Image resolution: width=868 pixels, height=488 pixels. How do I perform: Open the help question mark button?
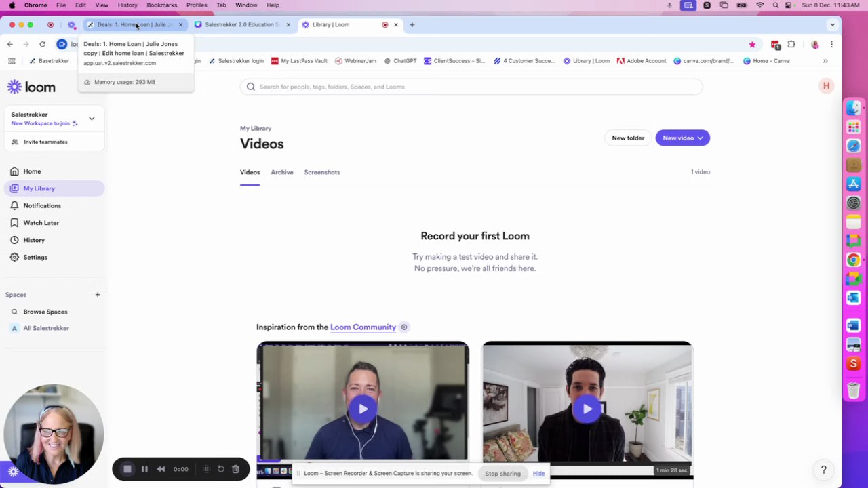point(824,470)
